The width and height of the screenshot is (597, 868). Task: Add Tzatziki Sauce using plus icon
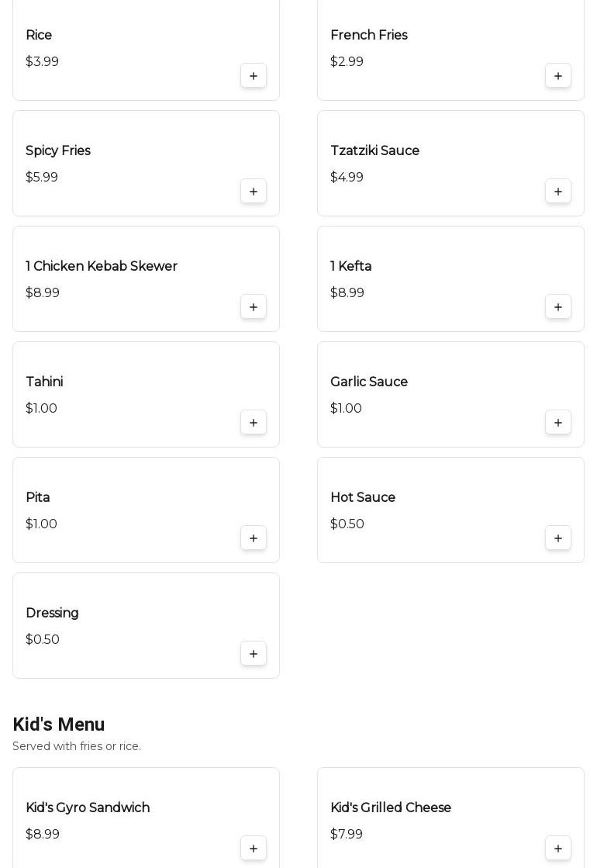pyautogui.click(x=558, y=192)
